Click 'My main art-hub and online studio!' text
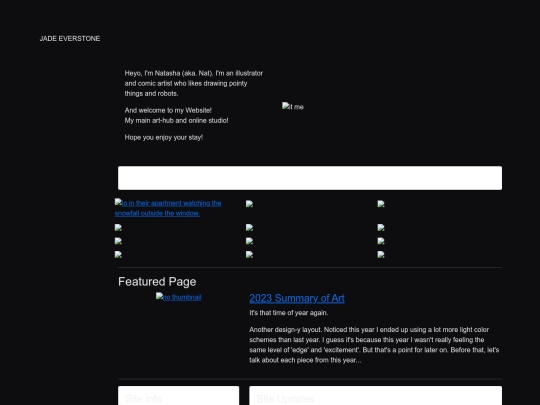This screenshot has height=405, width=540. tap(176, 121)
